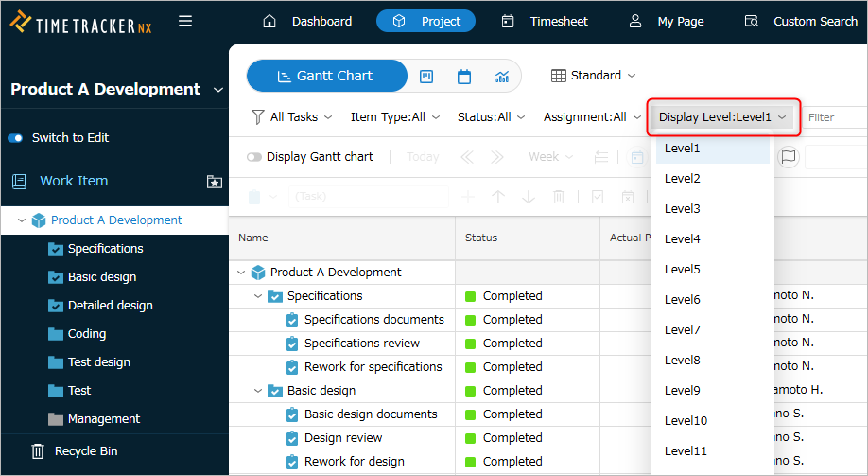Image resolution: width=868 pixels, height=476 pixels.
Task: Select Specifications folder in sidebar
Action: pyautogui.click(x=105, y=248)
